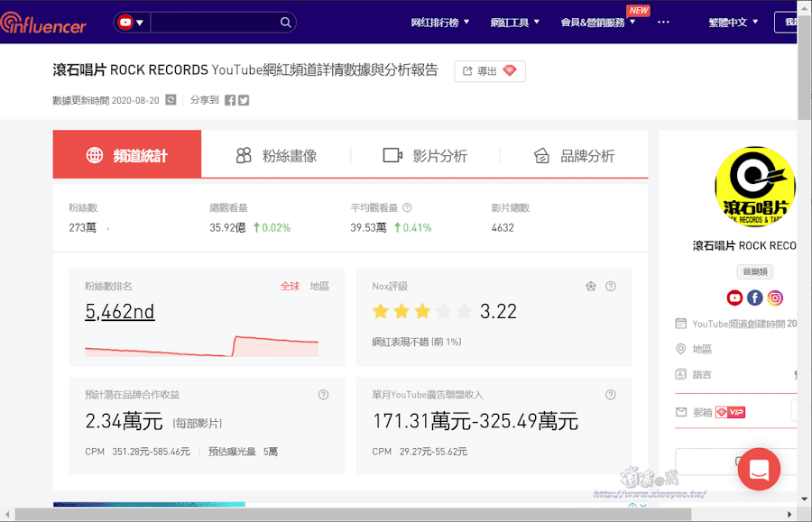This screenshot has height=522, width=812.
Task: Switch to the 粉絲畫像 tab
Action: click(276, 155)
